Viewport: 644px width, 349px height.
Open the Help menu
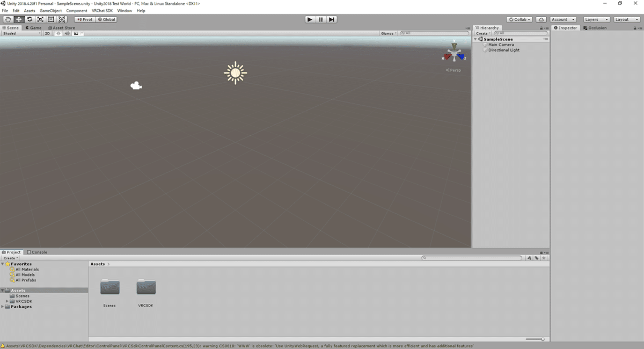pyautogui.click(x=141, y=11)
